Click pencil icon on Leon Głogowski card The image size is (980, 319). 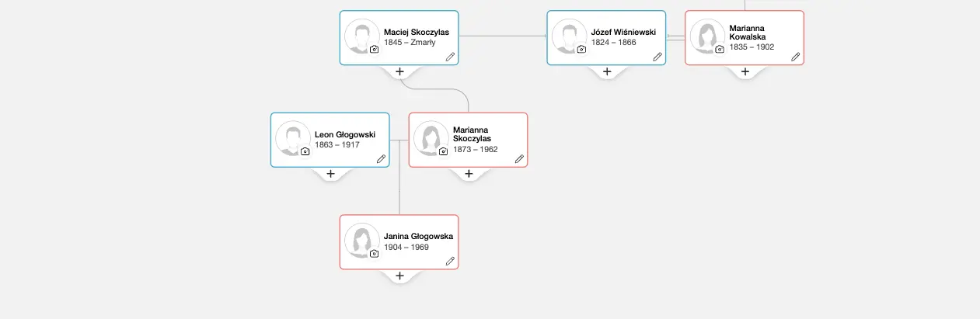[x=381, y=158]
